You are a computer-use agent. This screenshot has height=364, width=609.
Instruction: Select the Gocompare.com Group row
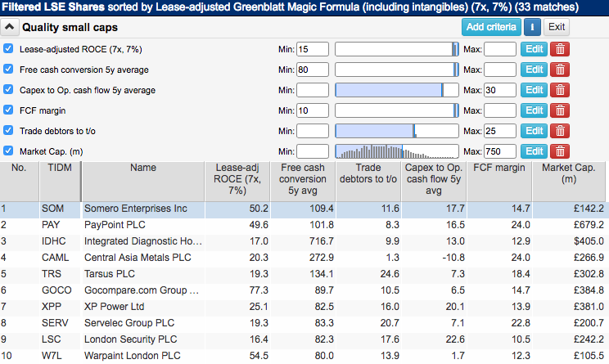coord(303,290)
